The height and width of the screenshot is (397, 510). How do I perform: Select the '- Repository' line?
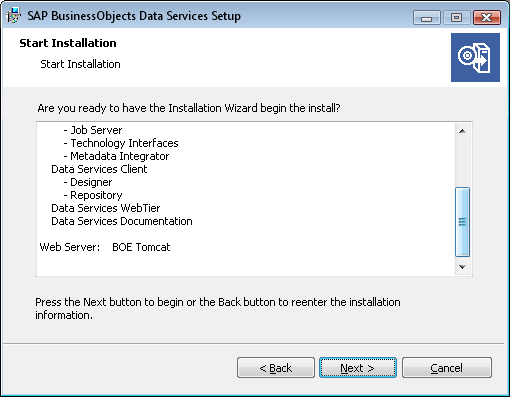[x=93, y=195]
